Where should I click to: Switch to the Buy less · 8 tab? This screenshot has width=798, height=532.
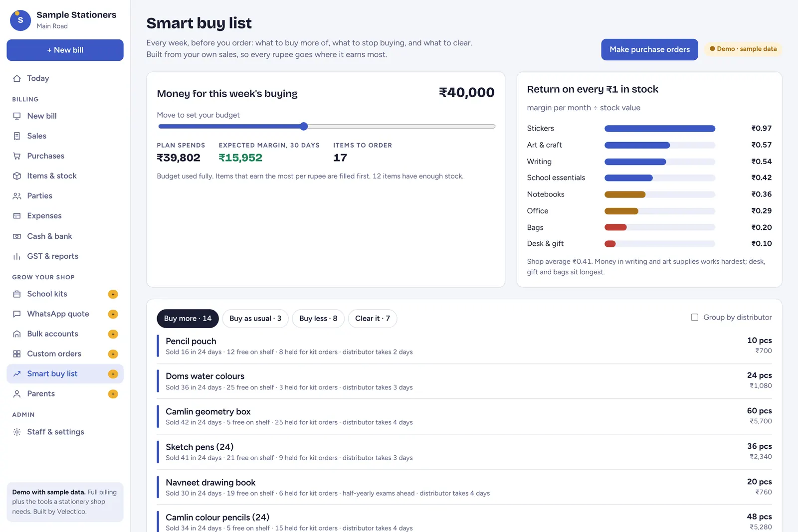click(x=318, y=319)
